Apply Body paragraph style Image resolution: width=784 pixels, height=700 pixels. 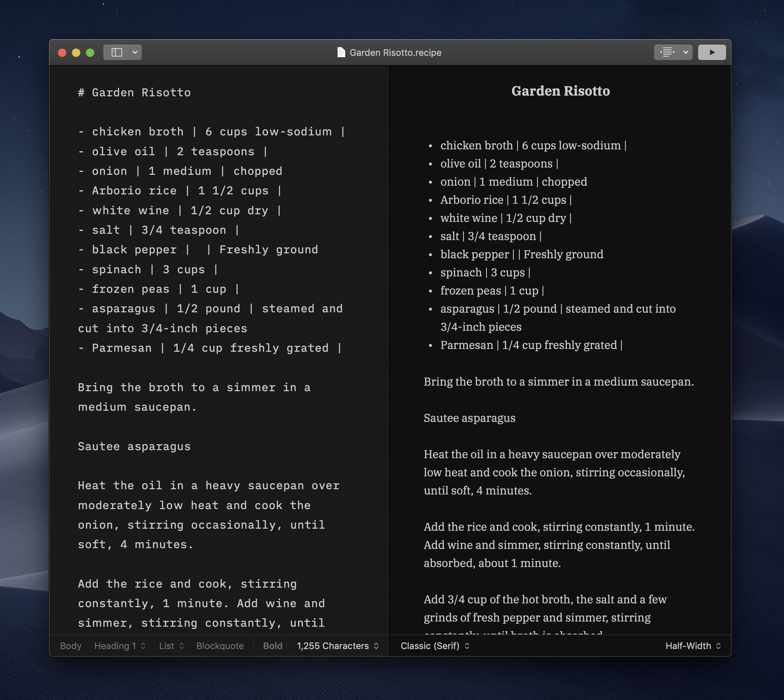(71, 646)
